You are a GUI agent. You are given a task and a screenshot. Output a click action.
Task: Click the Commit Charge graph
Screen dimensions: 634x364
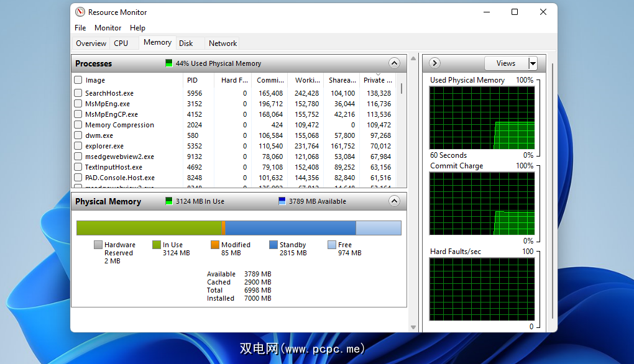482,204
